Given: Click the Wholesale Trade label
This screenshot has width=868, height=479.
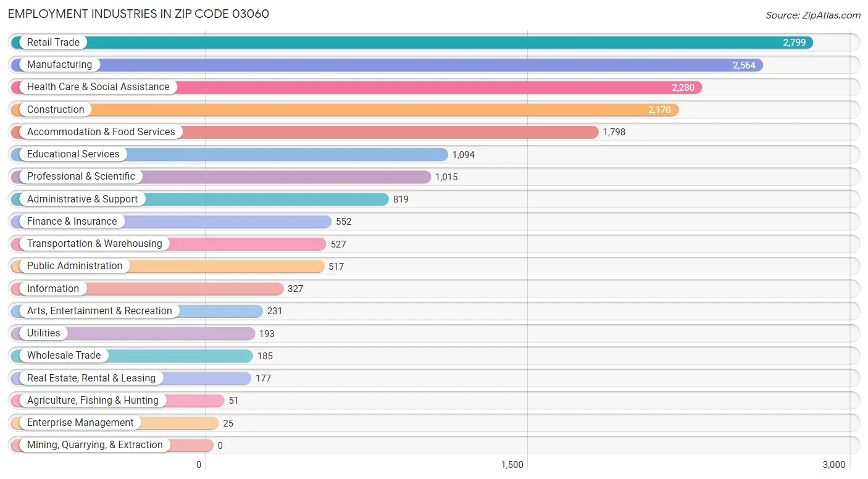Looking at the screenshot, I should [x=64, y=356].
